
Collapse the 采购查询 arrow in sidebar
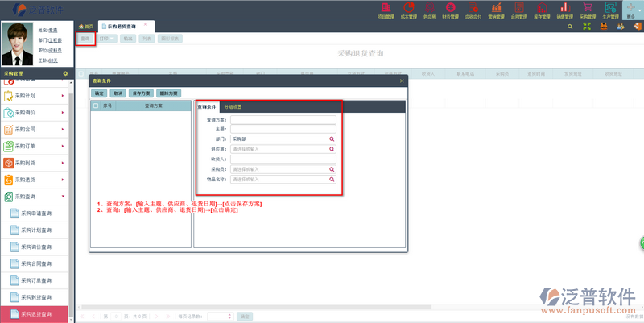(x=63, y=197)
